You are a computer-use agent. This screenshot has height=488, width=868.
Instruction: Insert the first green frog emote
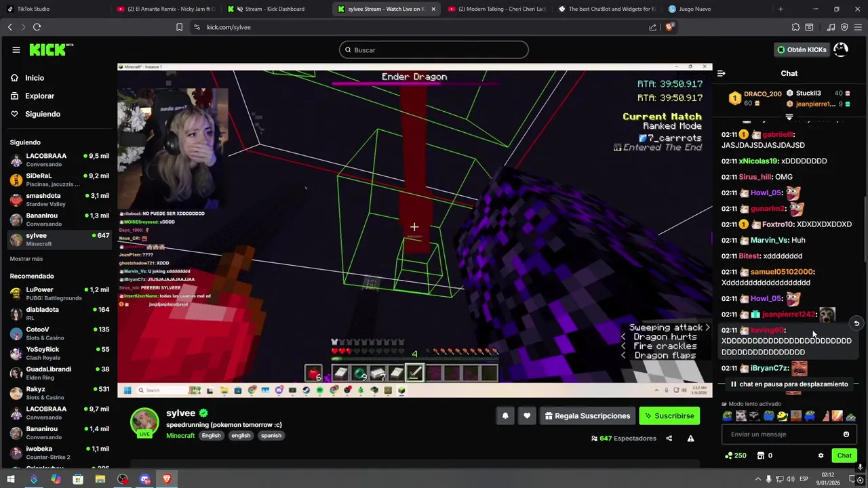(728, 416)
